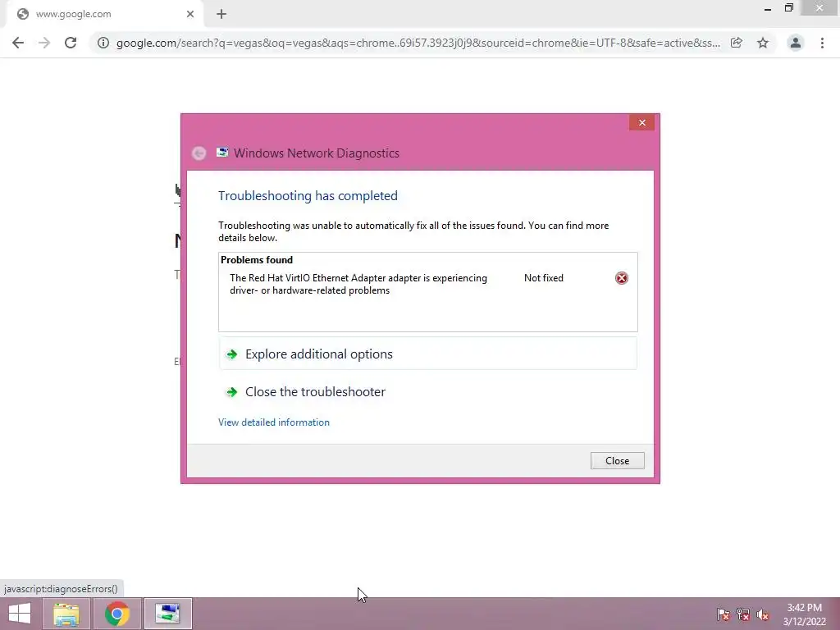Screen dimensions: 840x630
Task: Click Chrome's forward navigation arrow
Action: [44, 43]
